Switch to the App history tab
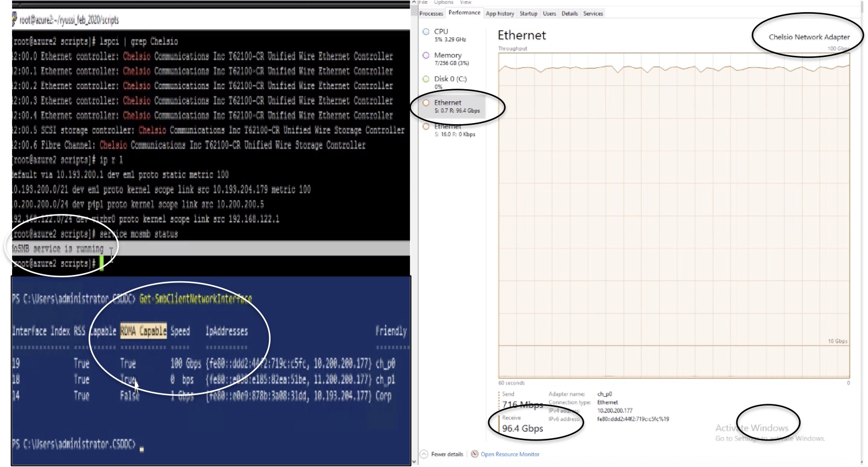The width and height of the screenshot is (868, 467). coord(500,14)
